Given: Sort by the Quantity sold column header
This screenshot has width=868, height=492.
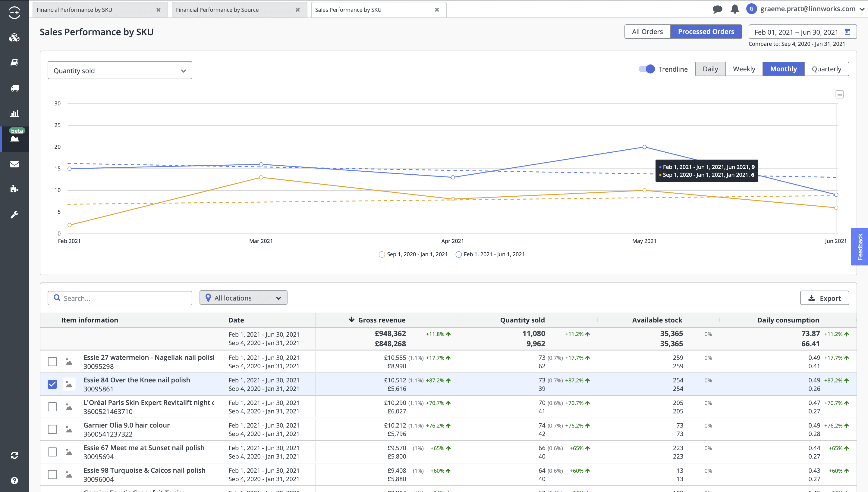Looking at the screenshot, I should [522, 320].
